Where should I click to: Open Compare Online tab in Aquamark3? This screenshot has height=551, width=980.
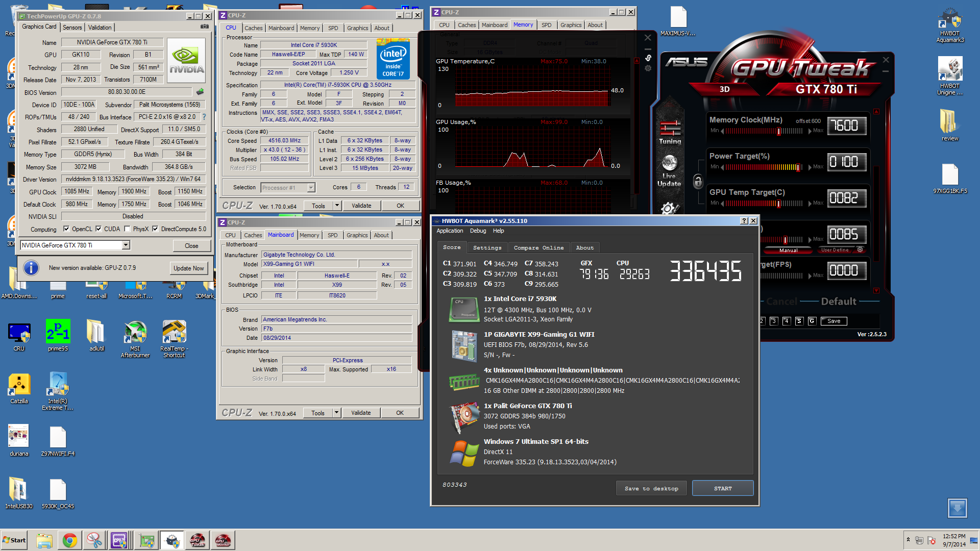[538, 247]
